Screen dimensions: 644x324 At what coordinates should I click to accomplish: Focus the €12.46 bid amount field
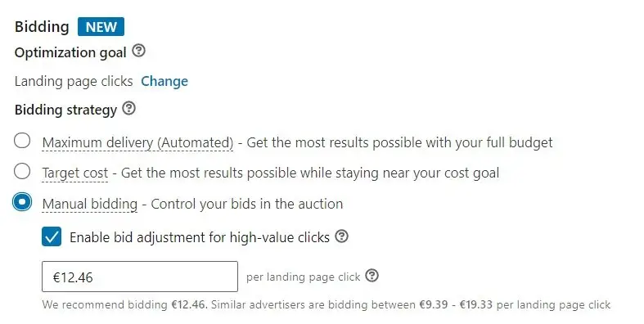[140, 277]
